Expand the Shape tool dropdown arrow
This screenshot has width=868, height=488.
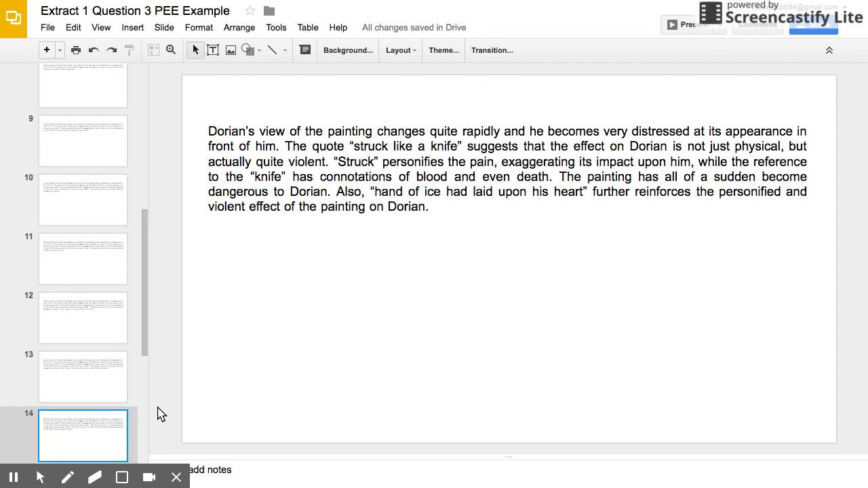[x=259, y=50]
